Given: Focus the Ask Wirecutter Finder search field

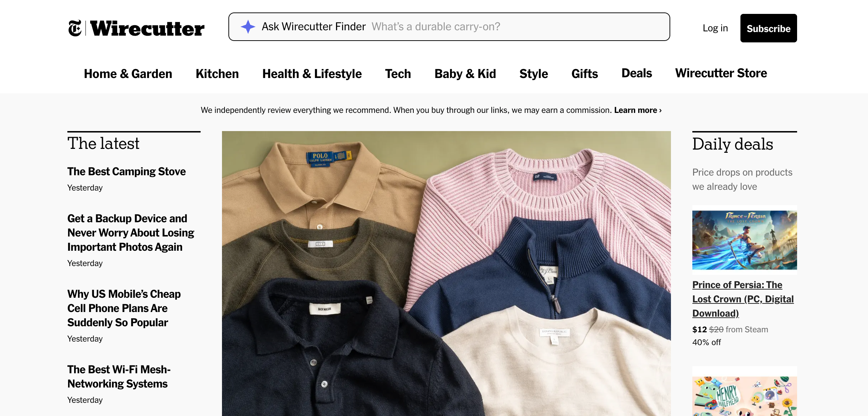Looking at the screenshot, I should click(x=449, y=27).
